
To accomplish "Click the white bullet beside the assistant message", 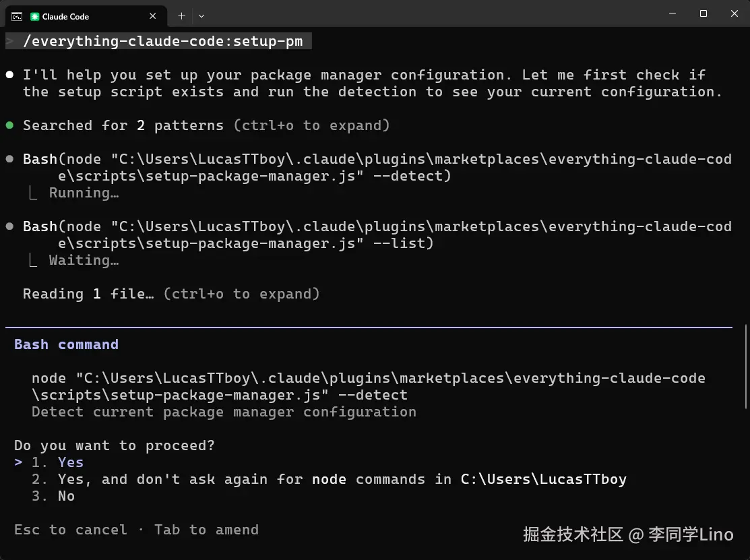I will tap(9, 75).
